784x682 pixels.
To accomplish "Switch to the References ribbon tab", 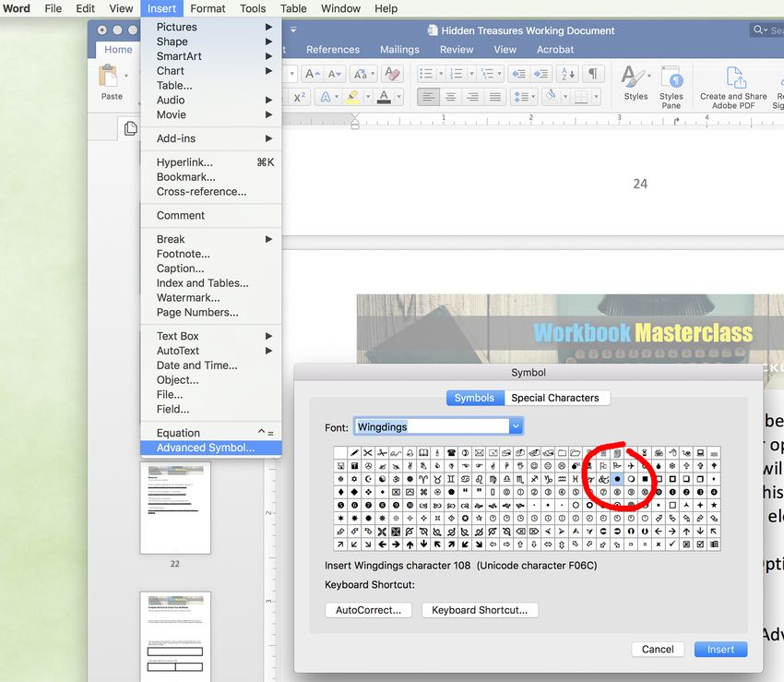I will tap(332, 50).
